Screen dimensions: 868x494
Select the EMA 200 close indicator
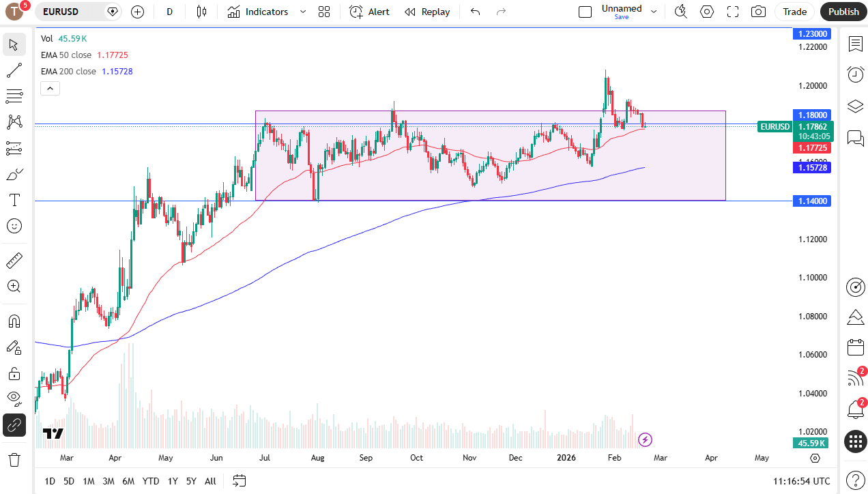tap(68, 71)
